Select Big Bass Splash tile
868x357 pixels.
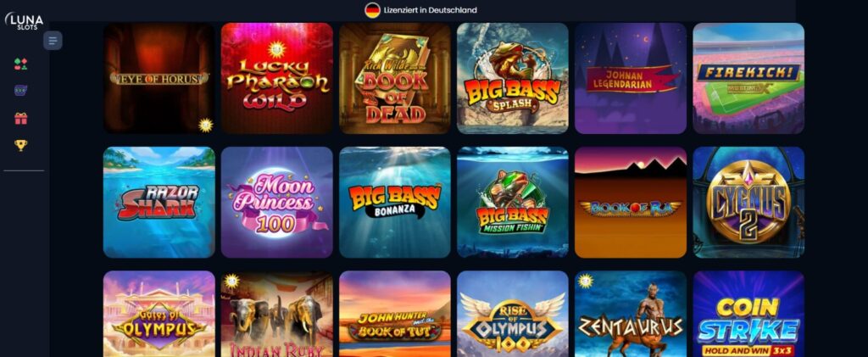click(513, 78)
